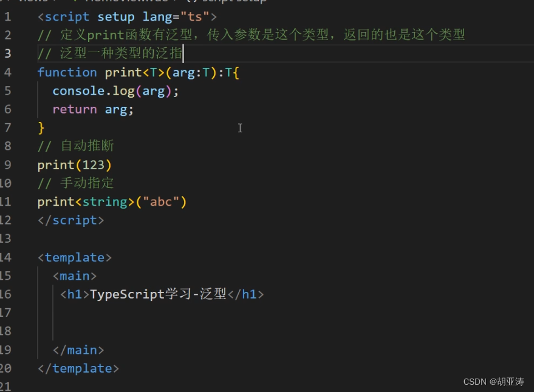Image resolution: width=534 pixels, height=392 pixels.
Task: Click 'arg;' after the return keyword
Action: pos(119,110)
